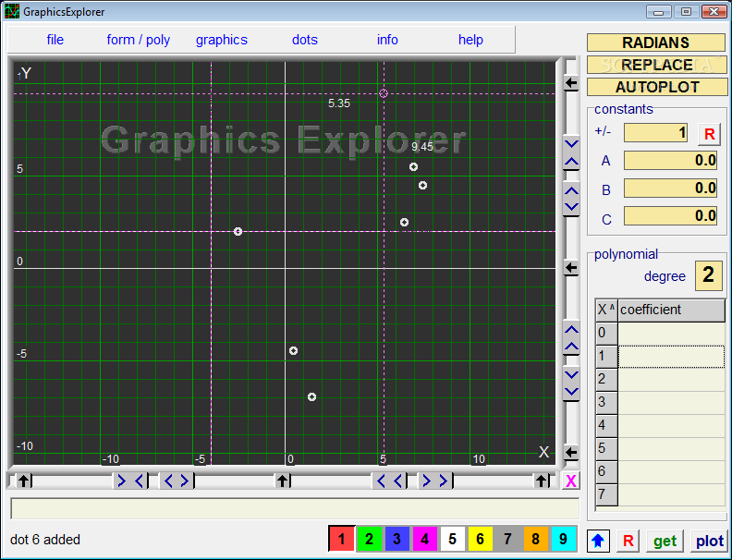
Task: Click the vertical expand button (up-down chevrons)
Action: 571,199
